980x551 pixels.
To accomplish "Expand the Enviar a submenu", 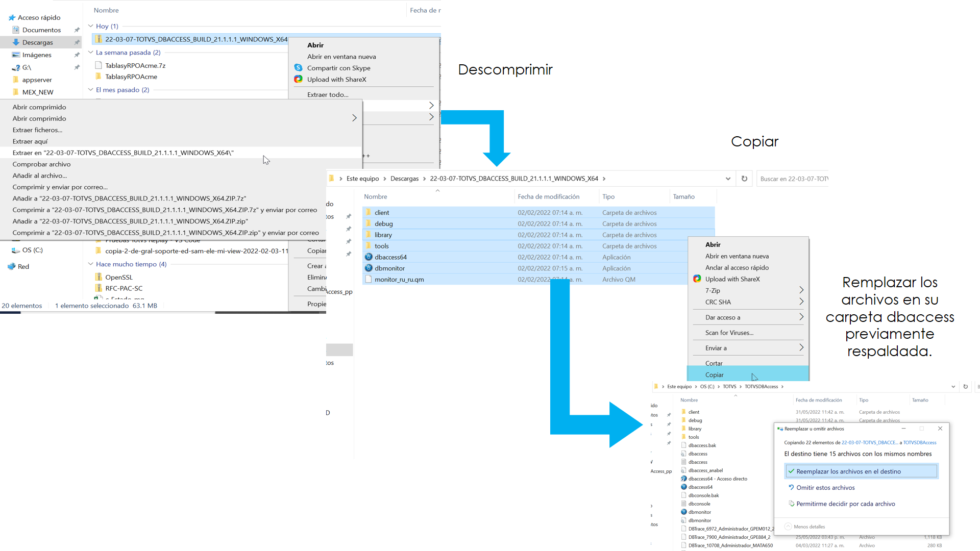I will pyautogui.click(x=801, y=347).
